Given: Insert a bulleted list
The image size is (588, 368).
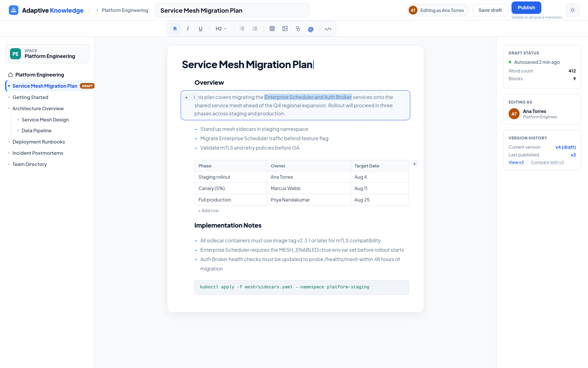Looking at the screenshot, I should click(x=242, y=29).
